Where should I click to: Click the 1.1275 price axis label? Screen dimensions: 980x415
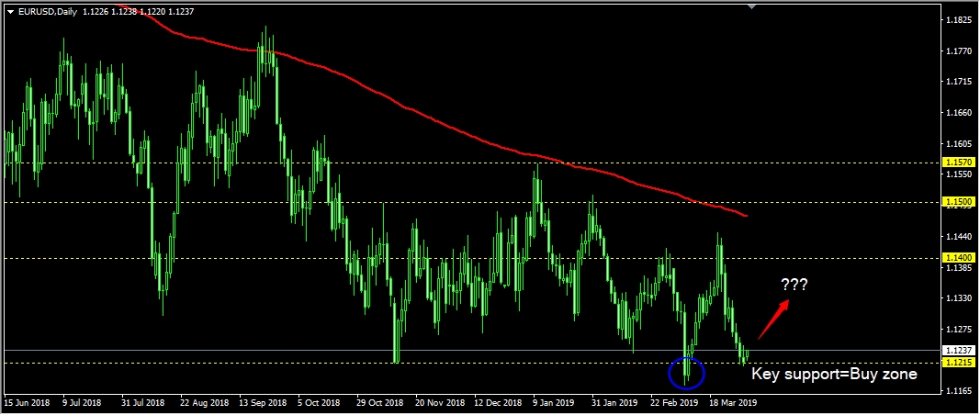point(959,330)
